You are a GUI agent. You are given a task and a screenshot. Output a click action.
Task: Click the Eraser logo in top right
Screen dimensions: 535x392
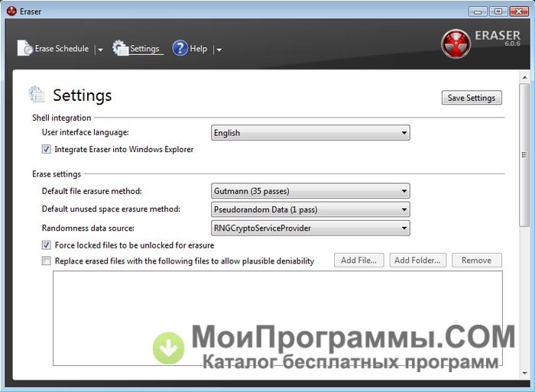click(x=456, y=44)
